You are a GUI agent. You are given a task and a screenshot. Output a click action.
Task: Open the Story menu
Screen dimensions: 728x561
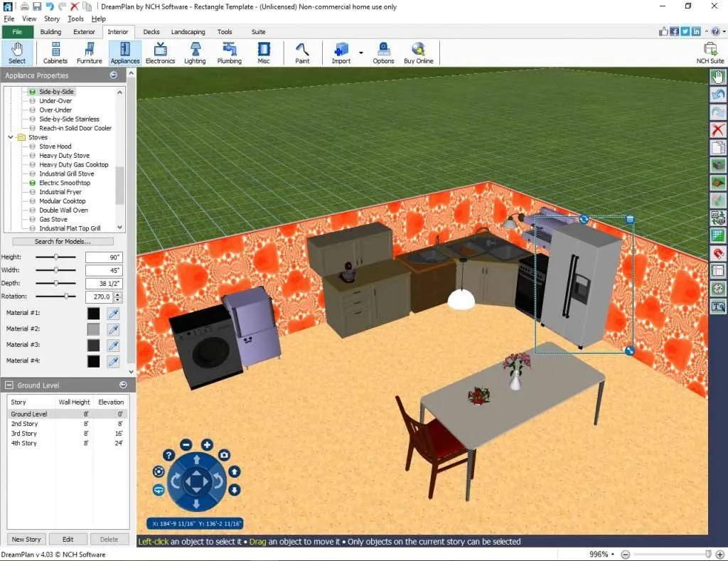(x=51, y=18)
